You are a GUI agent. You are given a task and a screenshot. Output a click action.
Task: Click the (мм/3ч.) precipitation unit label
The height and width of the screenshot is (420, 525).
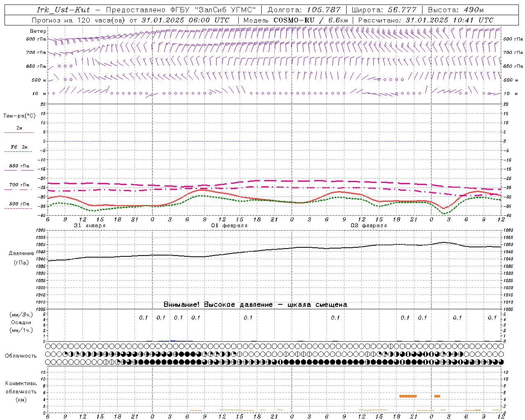pyautogui.click(x=21, y=315)
